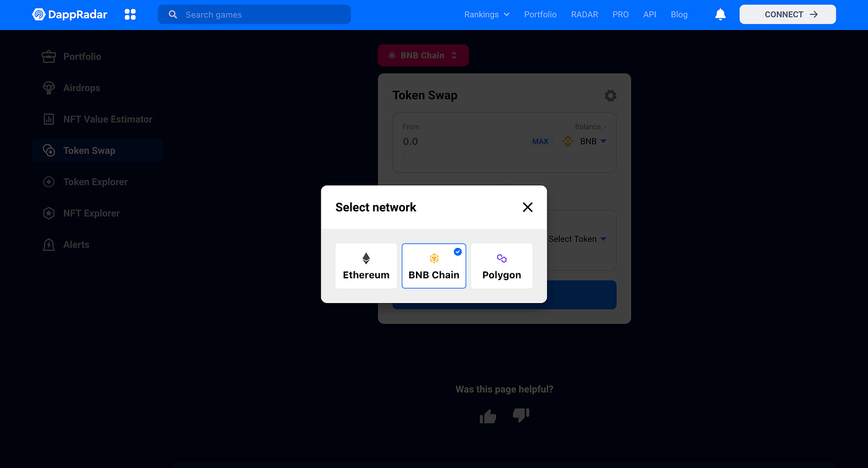Open the BNB token dropdown
The image size is (868, 468).
[x=593, y=141]
